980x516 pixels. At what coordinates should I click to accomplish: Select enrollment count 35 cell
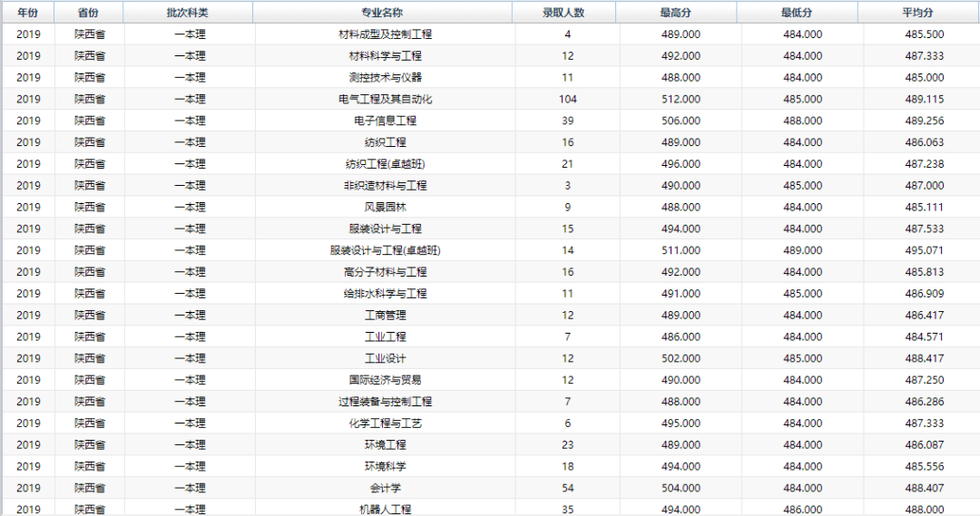(567, 510)
